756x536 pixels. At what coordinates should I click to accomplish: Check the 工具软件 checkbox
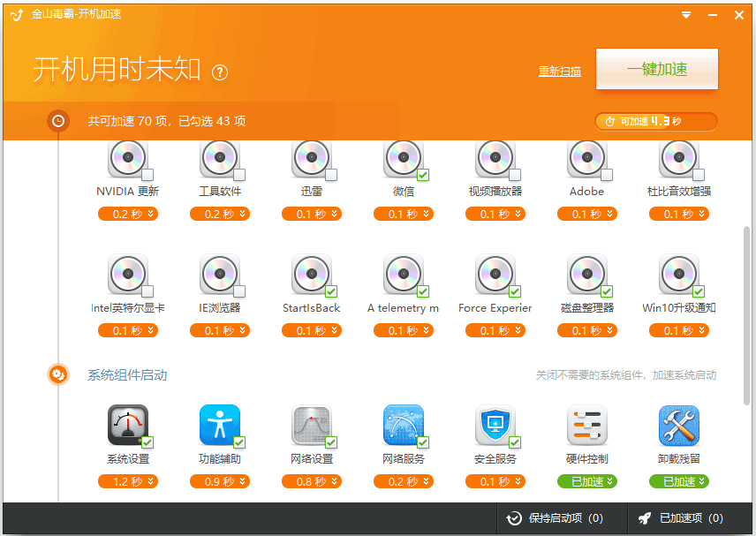tap(239, 175)
